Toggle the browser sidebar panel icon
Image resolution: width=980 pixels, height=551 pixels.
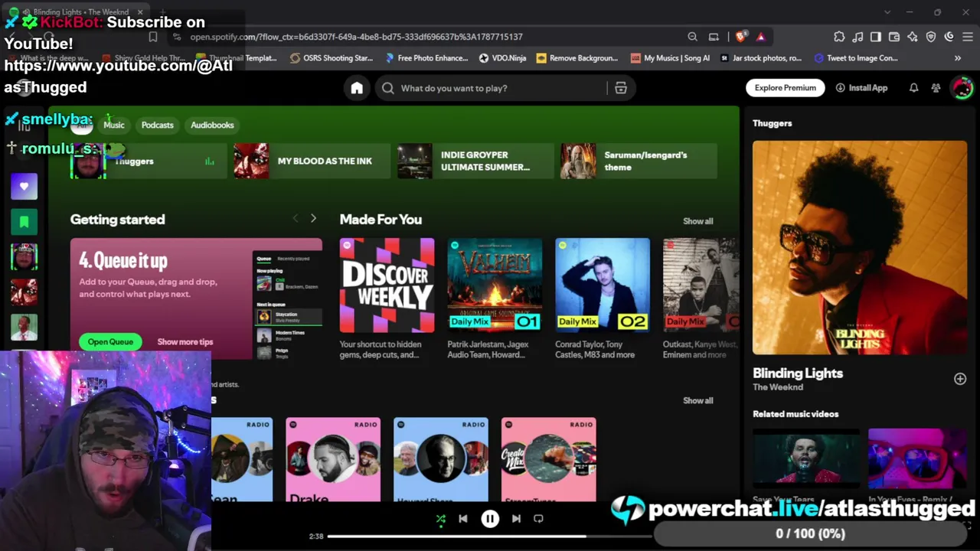[x=876, y=37]
